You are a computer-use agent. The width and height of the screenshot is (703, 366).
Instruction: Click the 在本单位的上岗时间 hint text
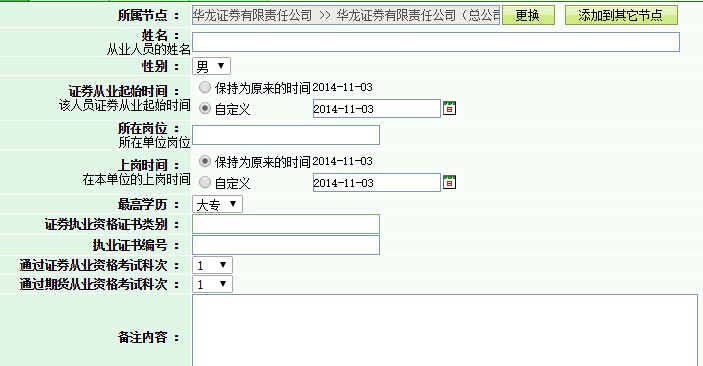136,179
